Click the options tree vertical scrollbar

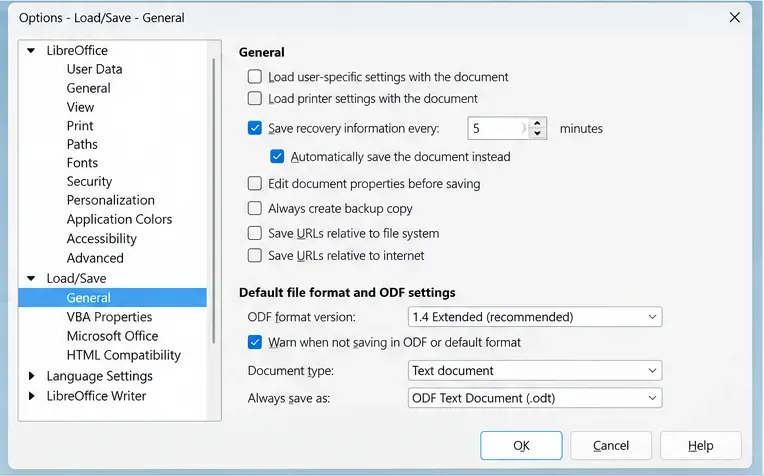pos(213,201)
